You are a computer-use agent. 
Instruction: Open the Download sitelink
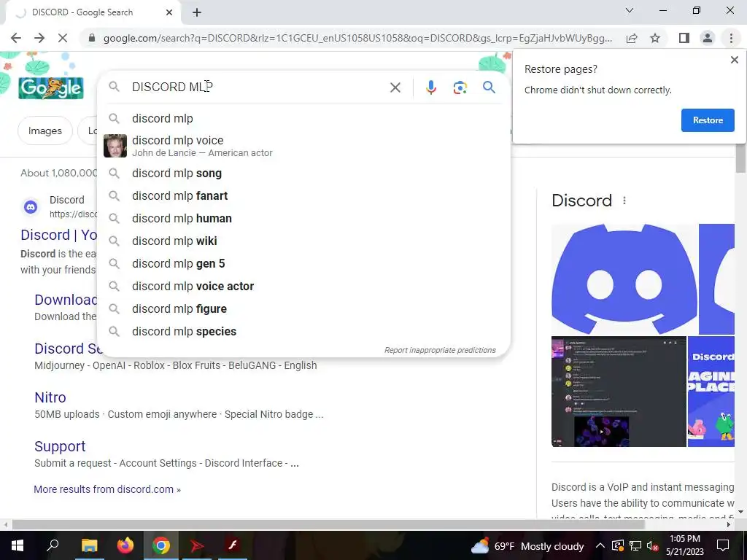(66, 300)
